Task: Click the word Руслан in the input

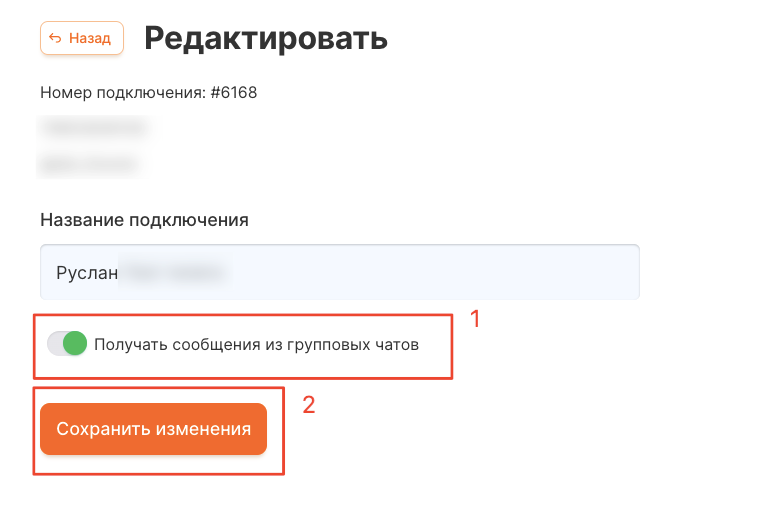Action: [86, 271]
